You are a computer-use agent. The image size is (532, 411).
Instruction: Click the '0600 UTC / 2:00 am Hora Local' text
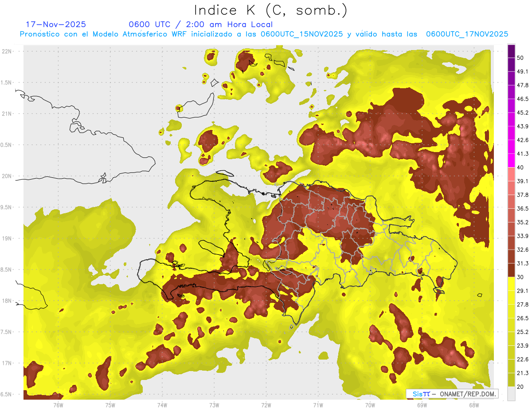tap(200, 24)
